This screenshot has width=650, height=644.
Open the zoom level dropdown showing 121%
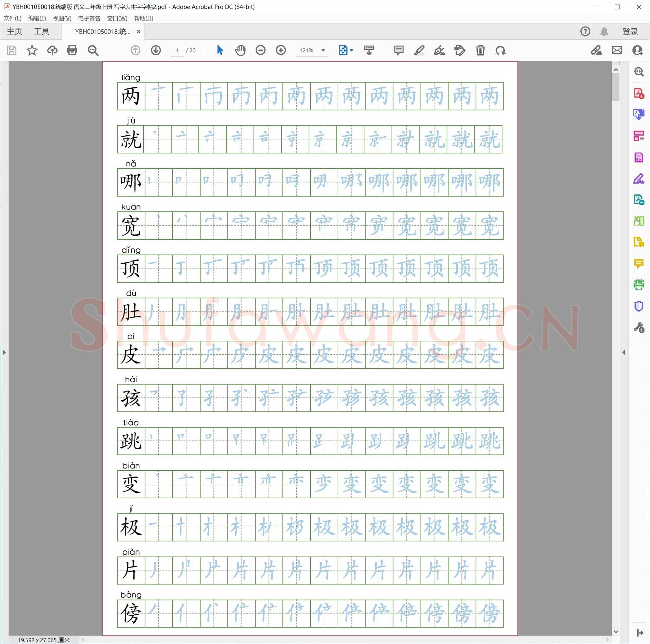pyautogui.click(x=312, y=50)
